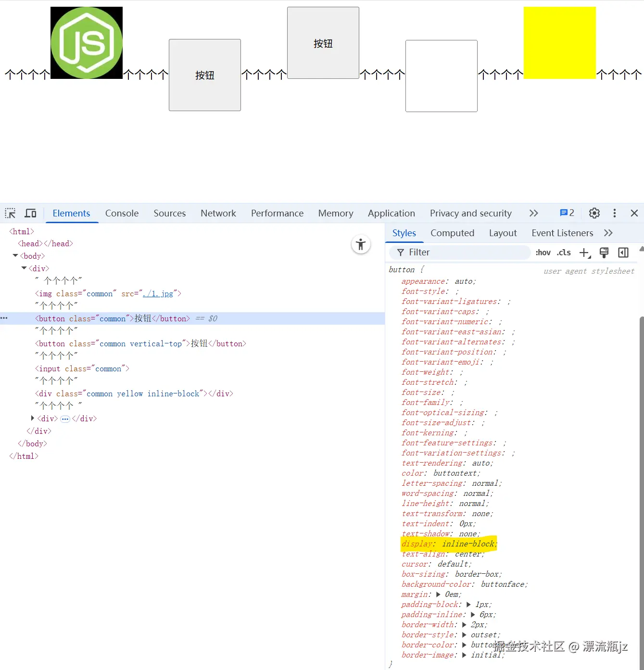Click the new style rule plus icon
The image size is (644, 670).
(585, 253)
